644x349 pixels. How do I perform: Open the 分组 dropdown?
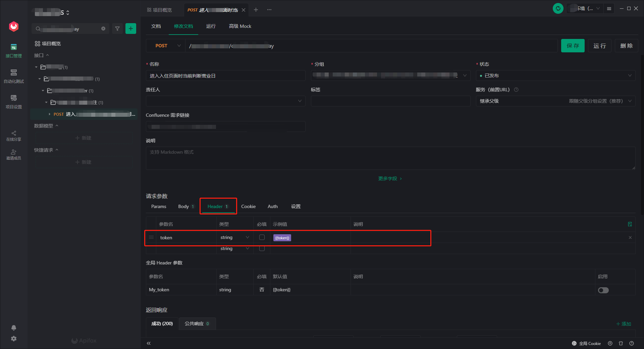coord(390,76)
